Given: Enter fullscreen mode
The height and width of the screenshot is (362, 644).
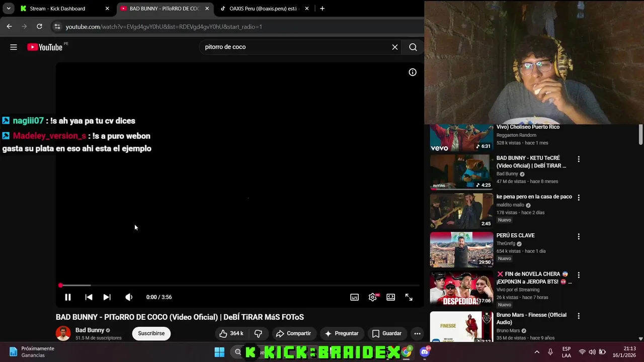Looking at the screenshot, I should click(409, 297).
